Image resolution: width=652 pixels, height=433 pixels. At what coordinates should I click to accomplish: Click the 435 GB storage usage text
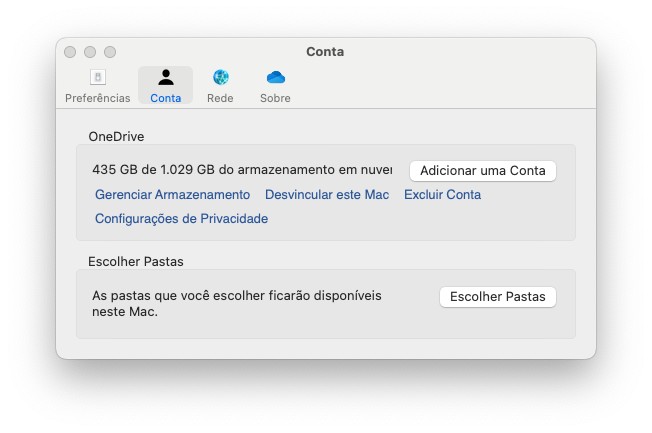click(x=241, y=170)
